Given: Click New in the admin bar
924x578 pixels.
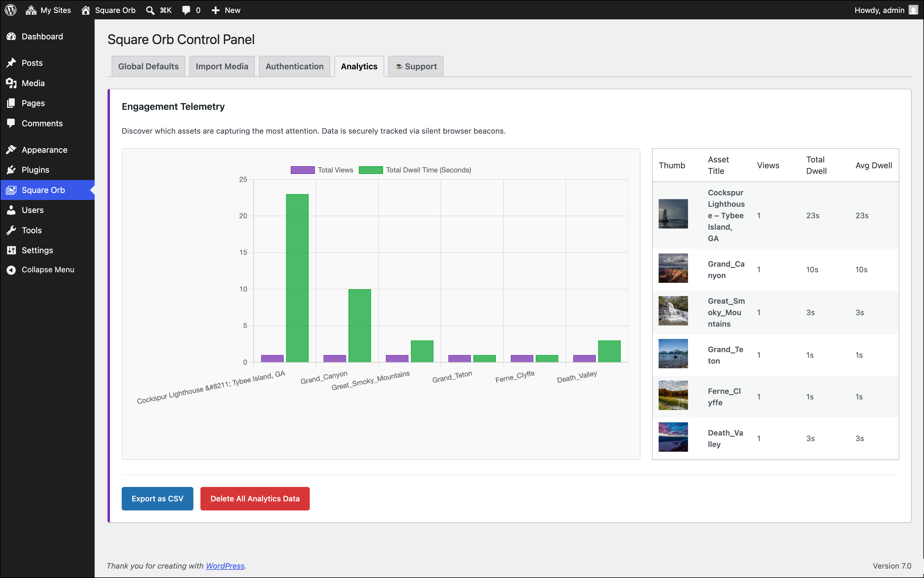Looking at the screenshot, I should (226, 10).
